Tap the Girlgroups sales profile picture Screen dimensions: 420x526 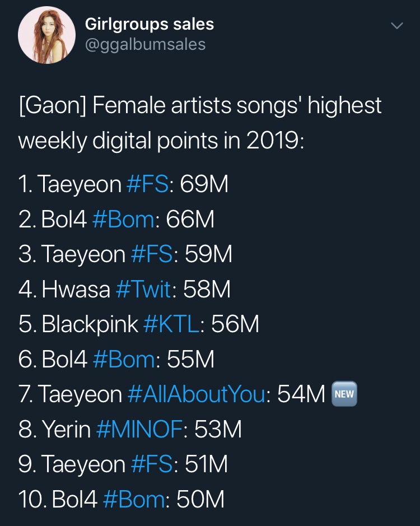point(46,35)
